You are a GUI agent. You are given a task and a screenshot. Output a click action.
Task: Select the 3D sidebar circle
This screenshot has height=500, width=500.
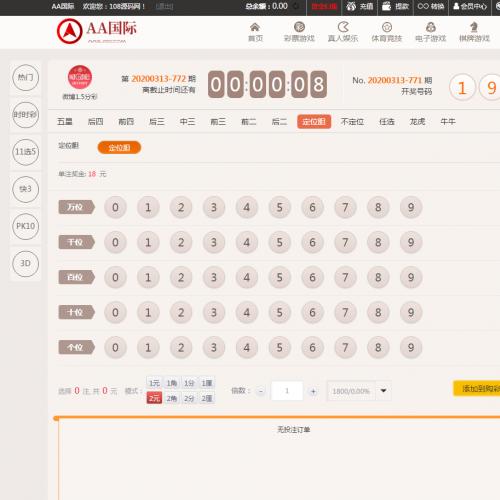(x=26, y=264)
